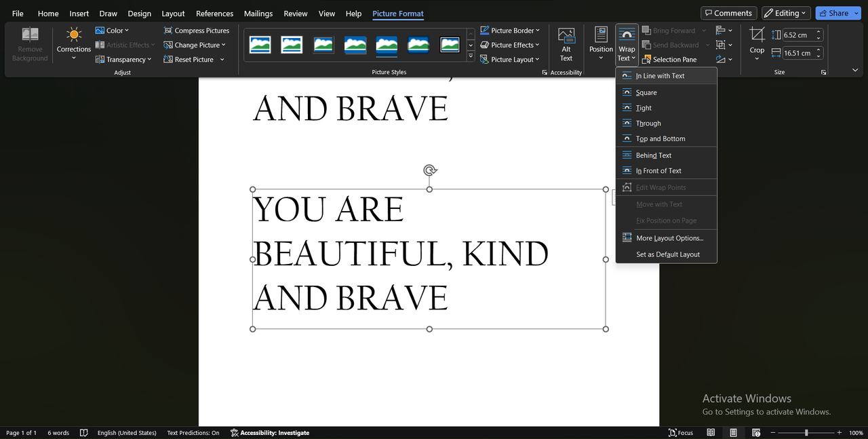The image size is (868, 439).
Task: Click the Wrap Text button icon
Action: 627,34
